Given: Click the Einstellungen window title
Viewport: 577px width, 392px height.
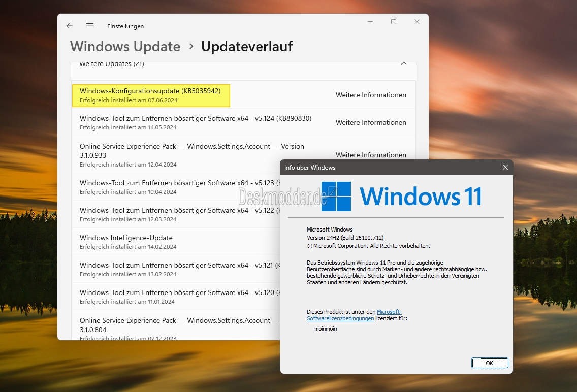Looking at the screenshot, I should (125, 26).
